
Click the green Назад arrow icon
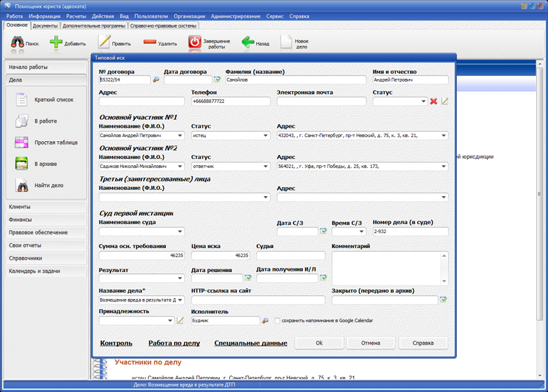(248, 42)
